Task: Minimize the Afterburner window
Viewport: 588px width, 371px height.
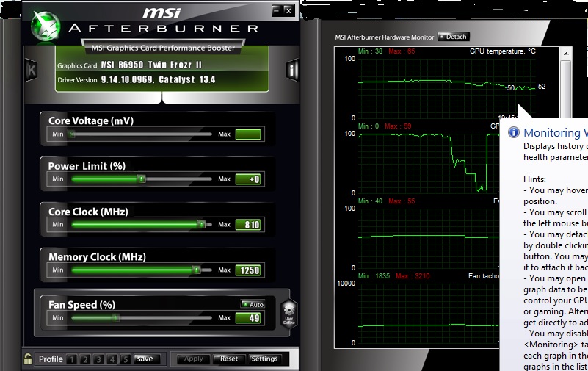Action: pyautogui.click(x=276, y=10)
